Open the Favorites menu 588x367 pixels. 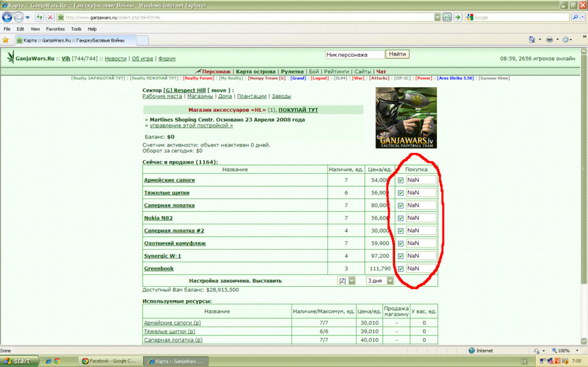pyautogui.click(x=55, y=29)
